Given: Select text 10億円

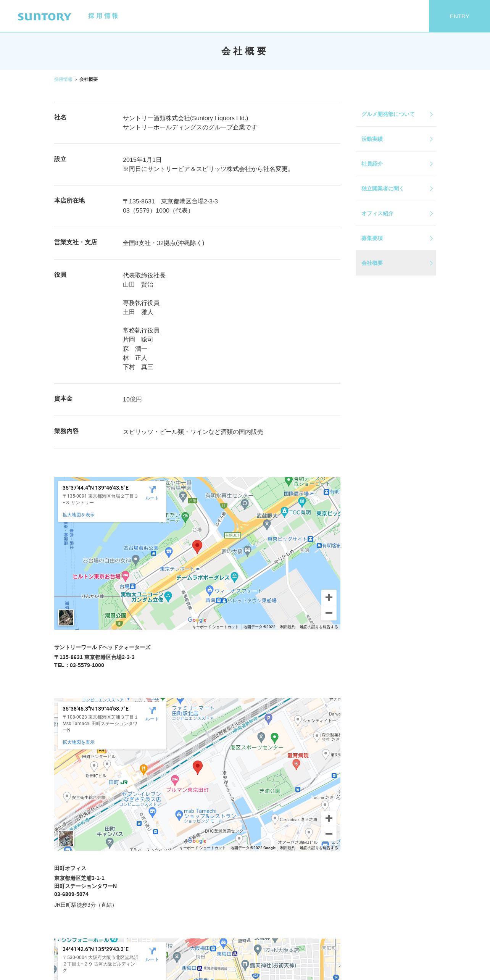Looking at the screenshot, I should 132,400.
